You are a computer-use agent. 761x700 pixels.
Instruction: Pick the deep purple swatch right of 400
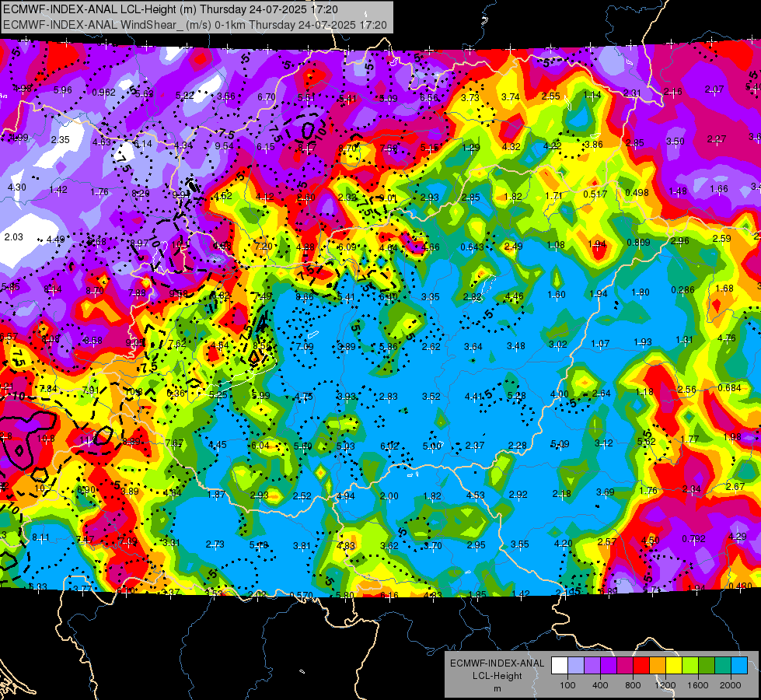click(x=609, y=665)
